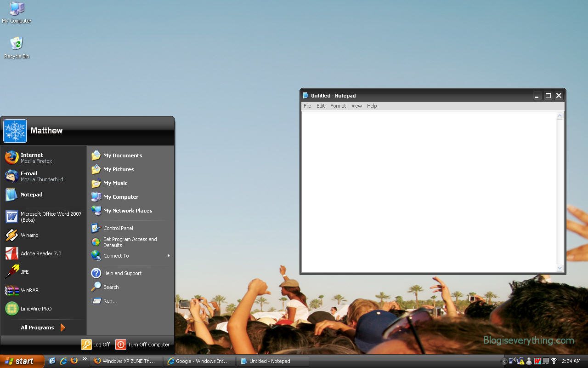
Task: Click the start button
Action: click(x=22, y=361)
